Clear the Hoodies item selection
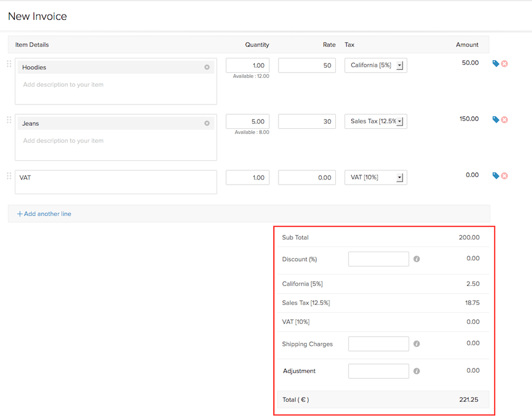 207,67
